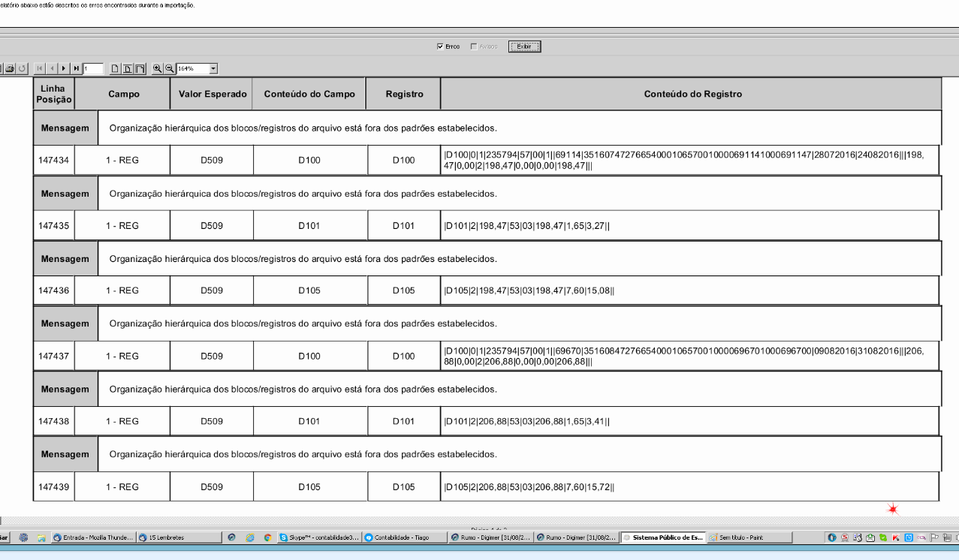Click record content of row 147438
The image size is (959, 560).
689,421
